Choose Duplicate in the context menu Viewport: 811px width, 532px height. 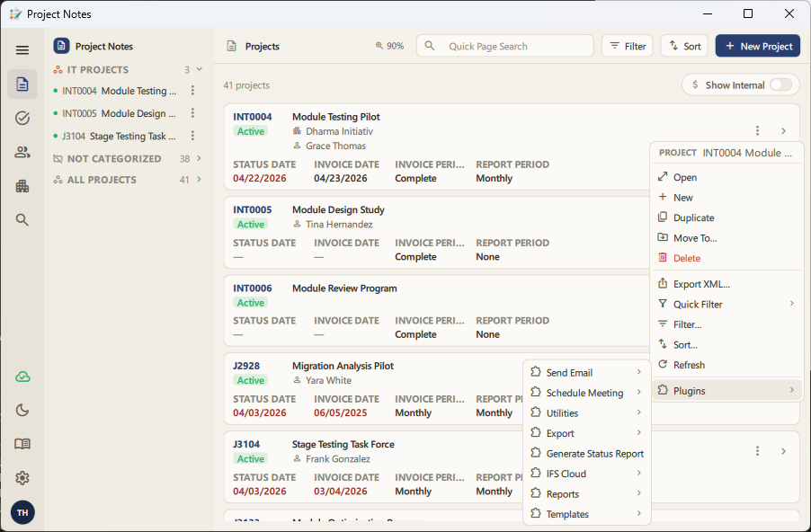point(726,217)
